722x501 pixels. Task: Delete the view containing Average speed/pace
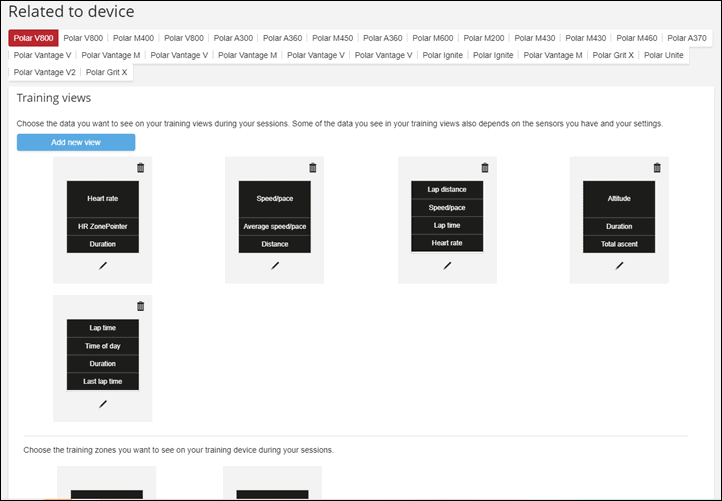pos(313,168)
